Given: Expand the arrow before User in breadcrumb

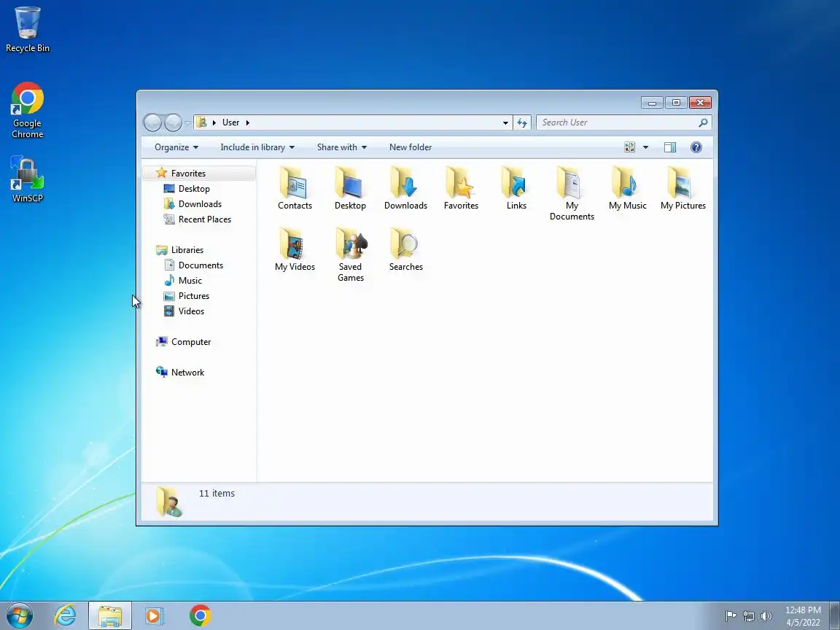Looking at the screenshot, I should [x=214, y=122].
